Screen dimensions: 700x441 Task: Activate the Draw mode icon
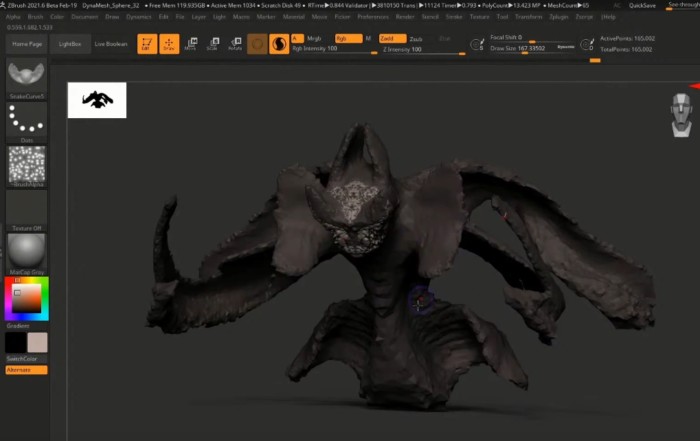(169, 43)
